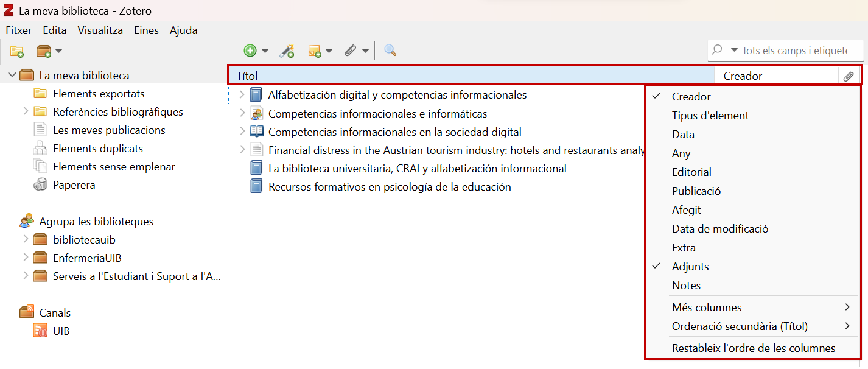Open the Ajuda menu
Viewport: 868px width, 369px height.
pyautogui.click(x=183, y=30)
